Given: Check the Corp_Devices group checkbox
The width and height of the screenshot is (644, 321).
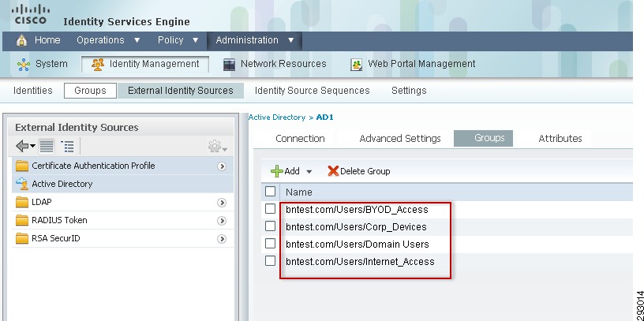Looking at the screenshot, I should coord(270,226).
